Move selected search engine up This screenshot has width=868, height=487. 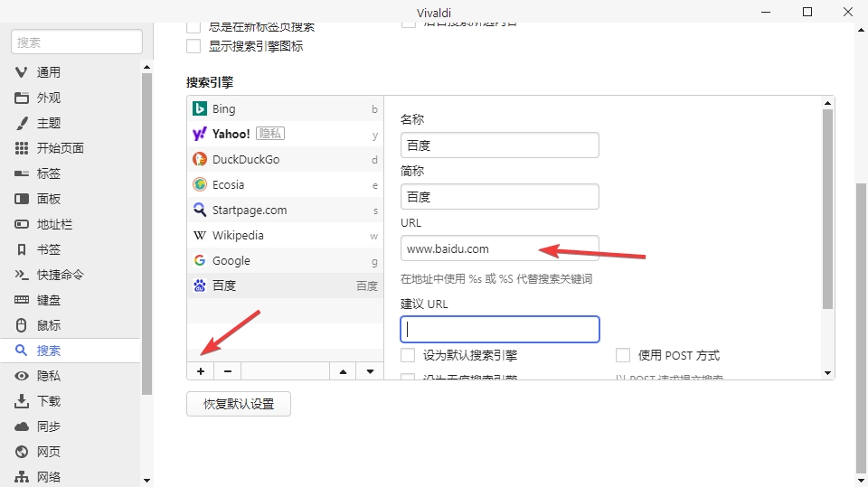pyautogui.click(x=344, y=371)
